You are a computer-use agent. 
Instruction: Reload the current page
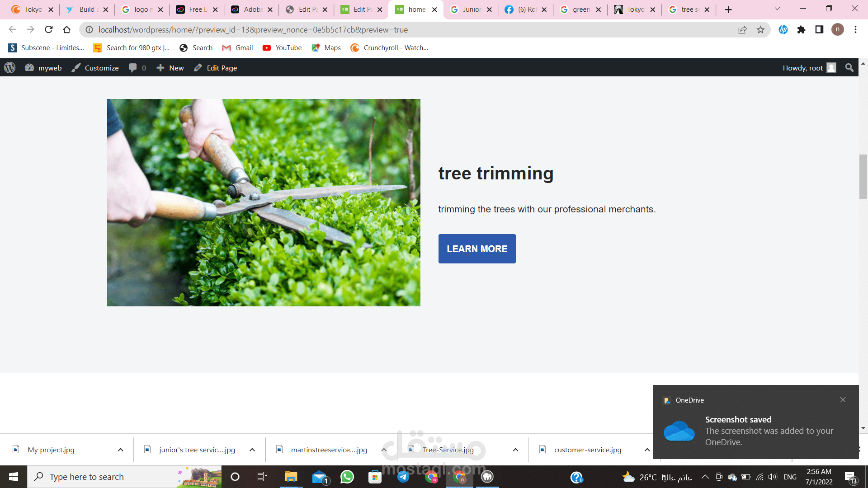(49, 30)
